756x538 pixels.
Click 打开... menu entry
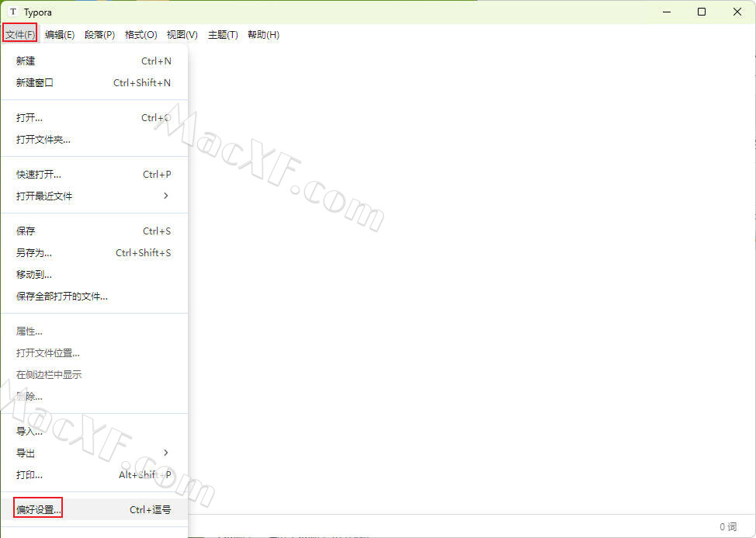coord(94,118)
